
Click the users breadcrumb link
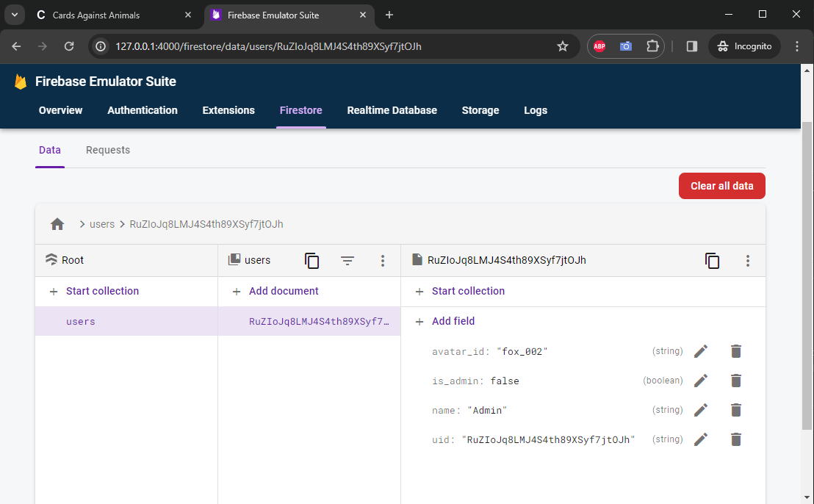click(x=101, y=224)
